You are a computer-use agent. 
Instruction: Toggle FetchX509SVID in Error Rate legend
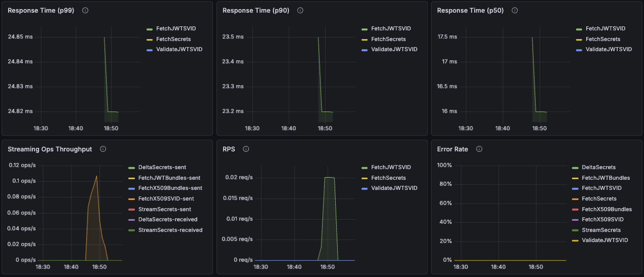(x=602, y=219)
